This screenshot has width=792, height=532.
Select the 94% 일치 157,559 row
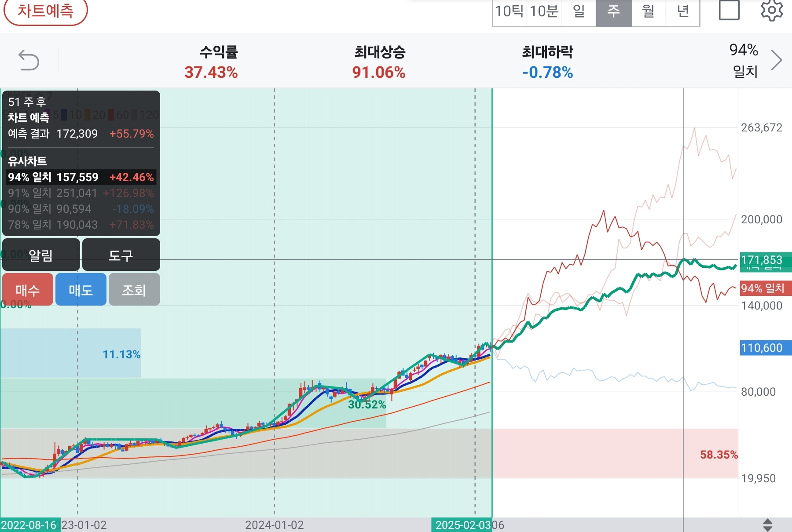(81, 177)
